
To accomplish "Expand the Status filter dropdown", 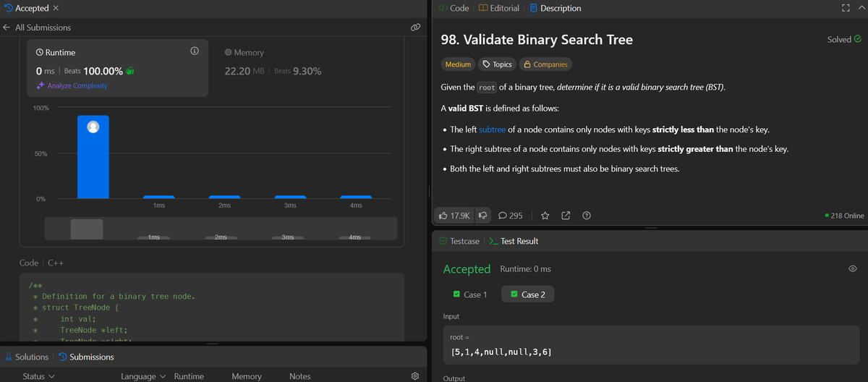I will 38,376.
